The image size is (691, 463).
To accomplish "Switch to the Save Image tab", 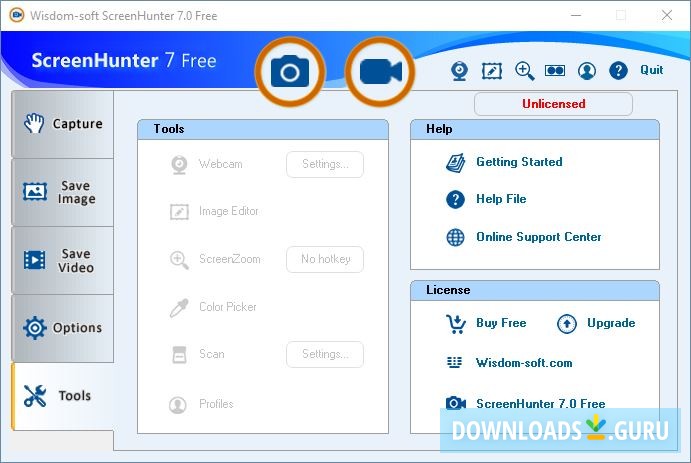I will pos(63,193).
